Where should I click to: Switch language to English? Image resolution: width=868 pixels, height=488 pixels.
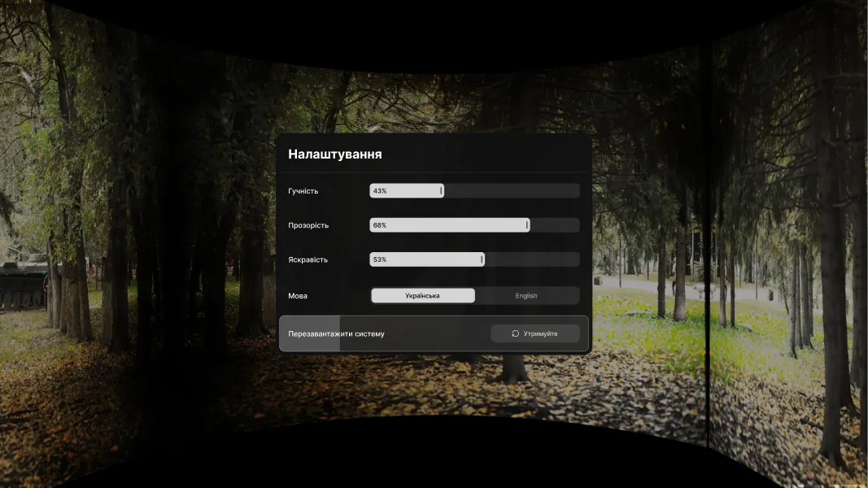526,295
